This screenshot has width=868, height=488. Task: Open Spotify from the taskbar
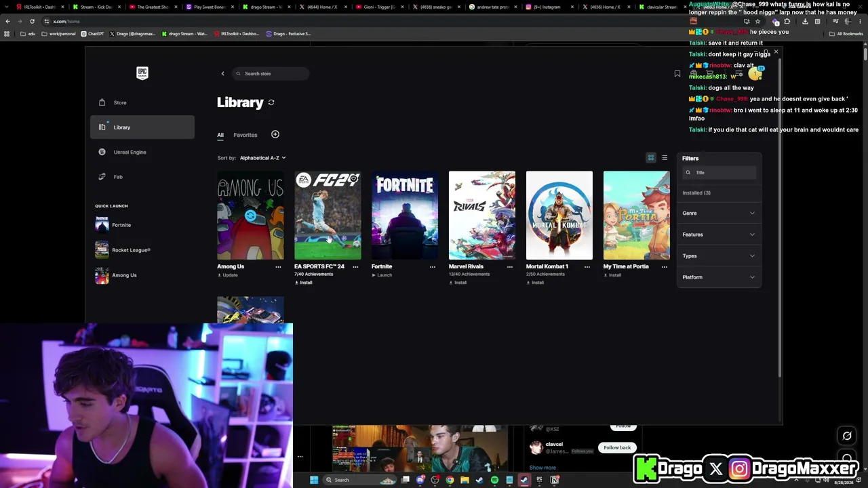pyautogui.click(x=494, y=480)
